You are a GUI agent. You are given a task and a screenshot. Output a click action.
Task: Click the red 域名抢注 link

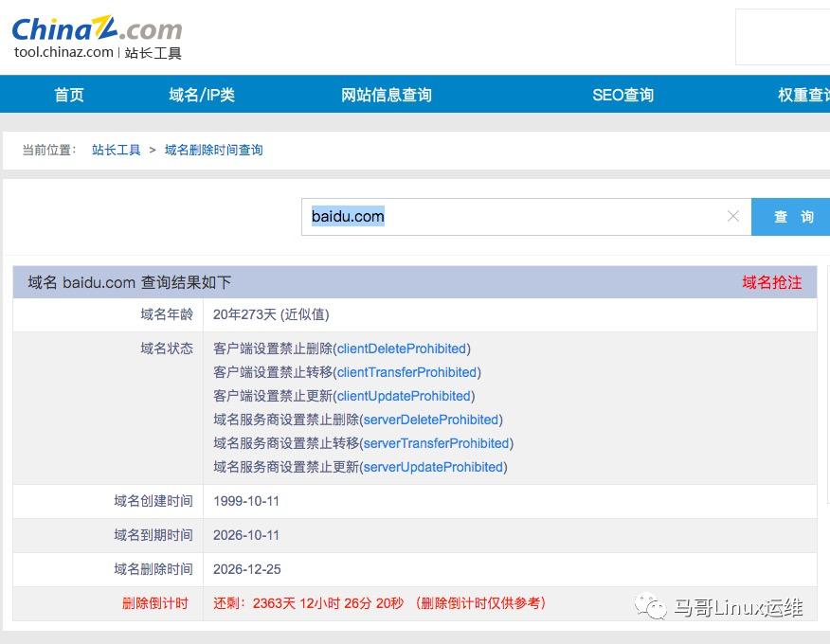pos(772,282)
